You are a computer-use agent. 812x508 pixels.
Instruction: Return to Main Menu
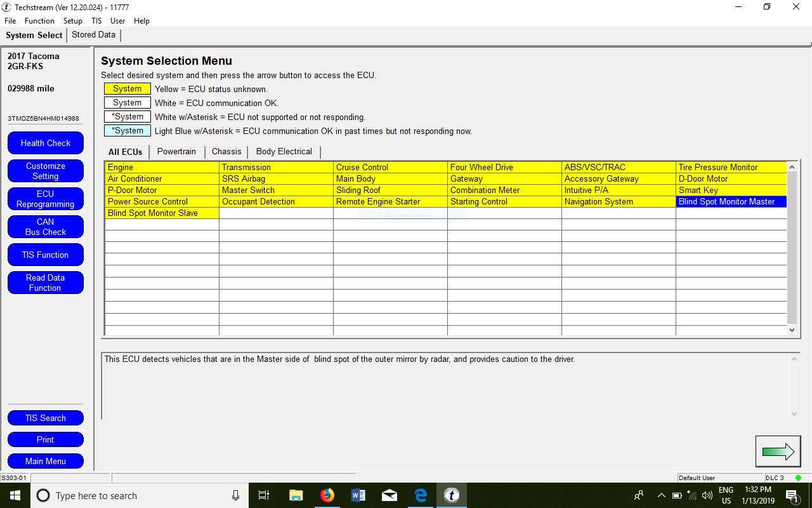click(46, 461)
